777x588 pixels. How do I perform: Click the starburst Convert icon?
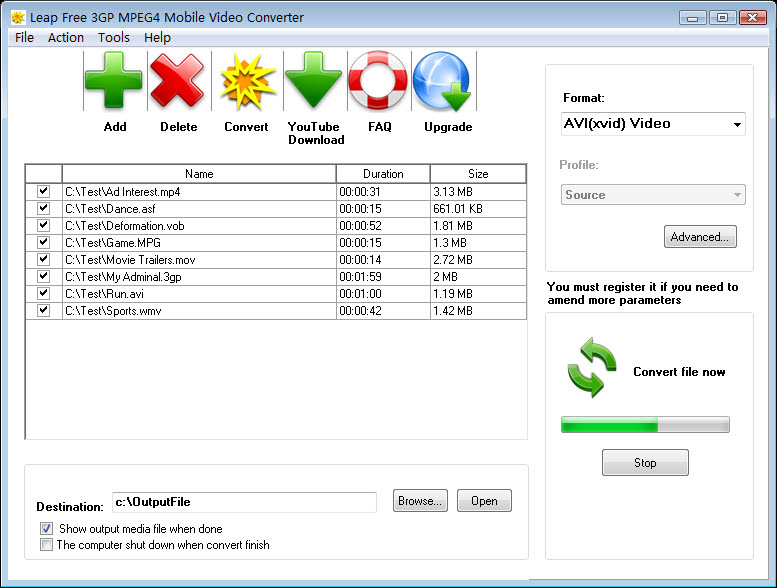pos(247,81)
